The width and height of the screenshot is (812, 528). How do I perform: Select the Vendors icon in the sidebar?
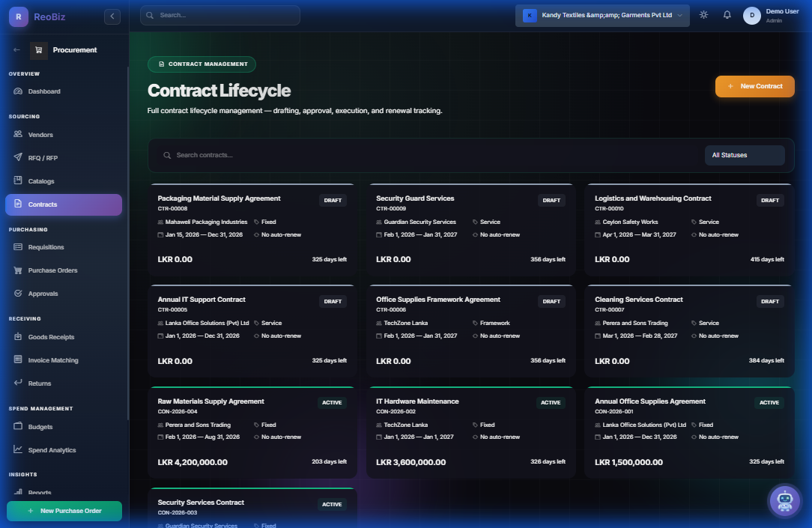click(x=17, y=135)
